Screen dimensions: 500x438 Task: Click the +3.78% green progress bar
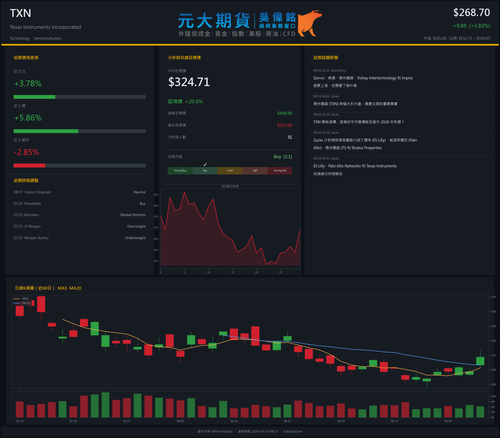click(79, 97)
